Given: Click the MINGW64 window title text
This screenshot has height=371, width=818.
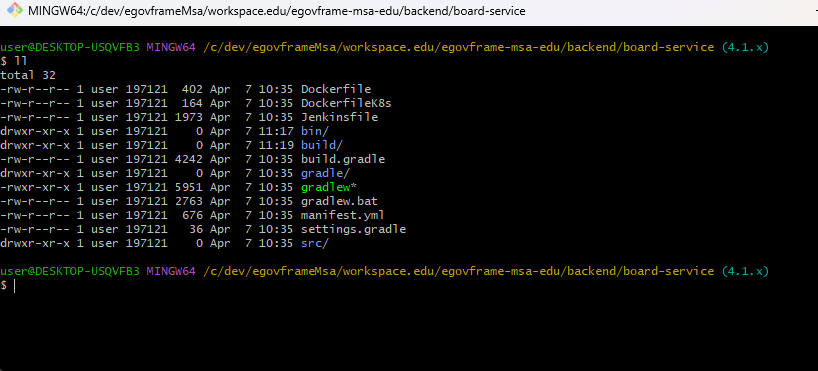Looking at the screenshot, I should tap(276, 10).
